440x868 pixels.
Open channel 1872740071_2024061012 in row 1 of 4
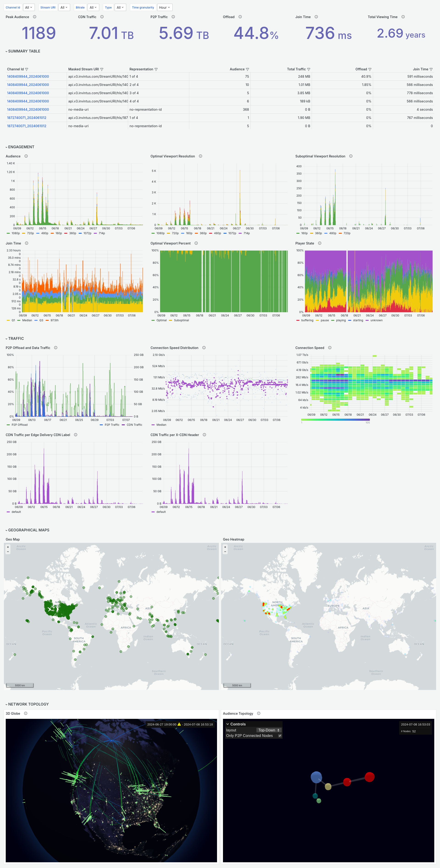pyautogui.click(x=27, y=118)
